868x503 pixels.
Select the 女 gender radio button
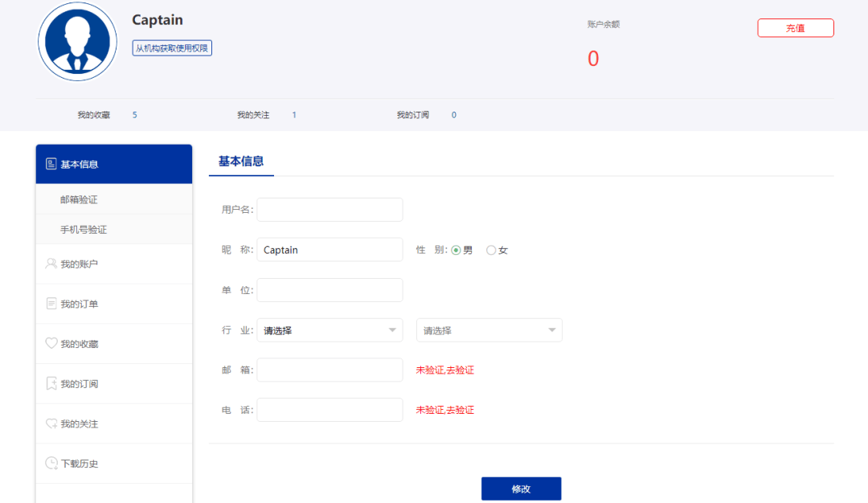(491, 250)
